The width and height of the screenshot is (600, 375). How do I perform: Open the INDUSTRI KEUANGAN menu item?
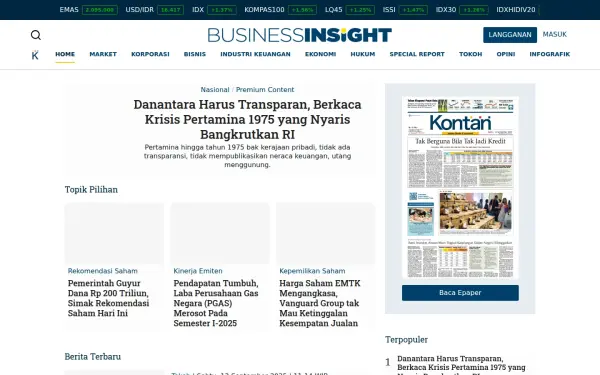click(x=255, y=54)
